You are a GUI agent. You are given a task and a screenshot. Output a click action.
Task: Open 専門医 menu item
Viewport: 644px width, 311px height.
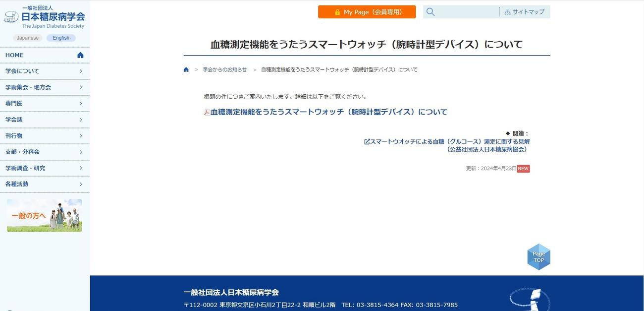click(x=45, y=104)
